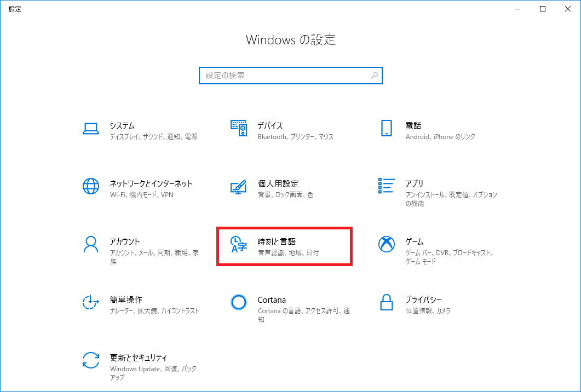Open デバイス settings title

click(270, 125)
